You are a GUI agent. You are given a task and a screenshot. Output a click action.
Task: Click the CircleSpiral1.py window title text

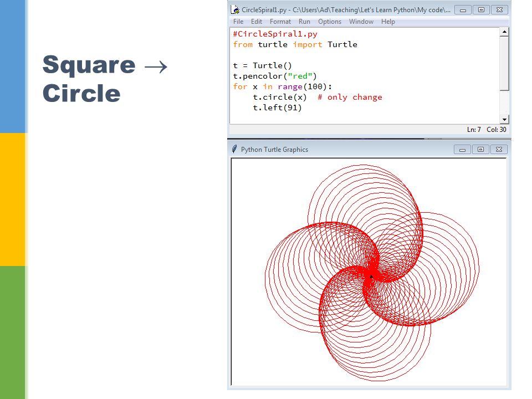[346, 10]
